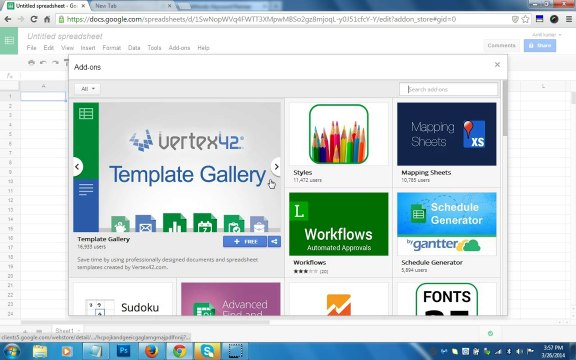Click the Workflows add-on name
The height and width of the screenshot is (360, 576).
310,262
